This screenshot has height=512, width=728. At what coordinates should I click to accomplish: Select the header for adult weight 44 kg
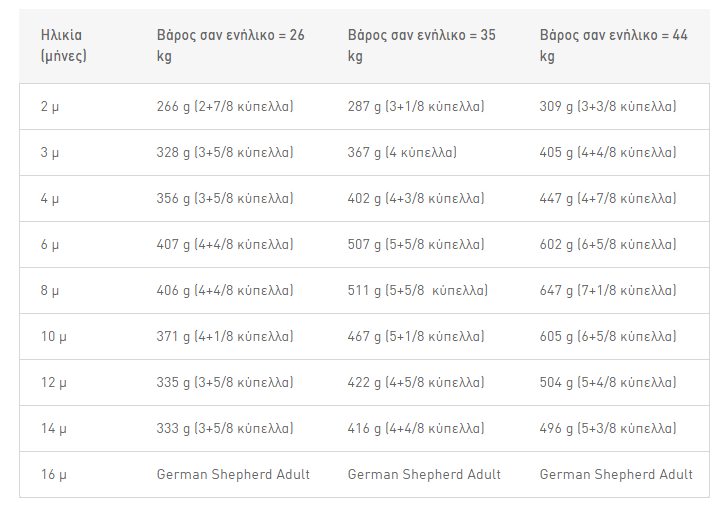(x=613, y=45)
